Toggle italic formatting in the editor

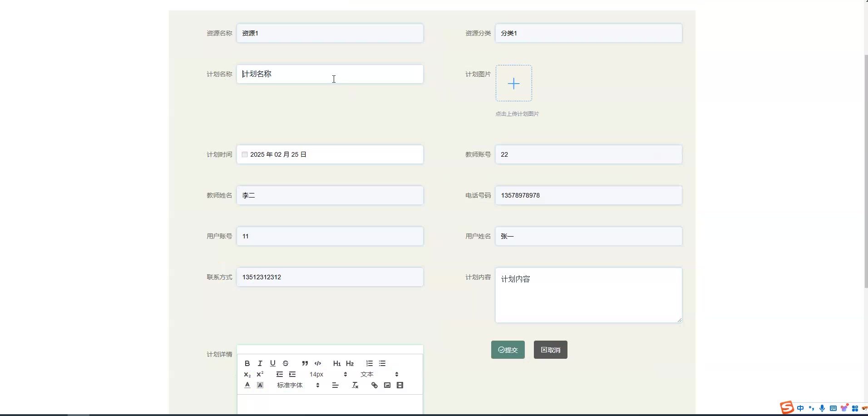[260, 363]
